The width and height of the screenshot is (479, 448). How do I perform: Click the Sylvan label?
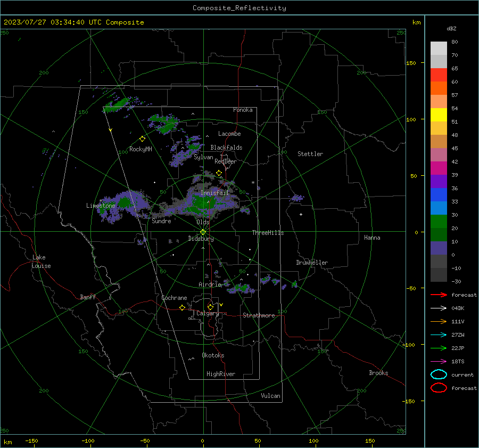(x=203, y=157)
